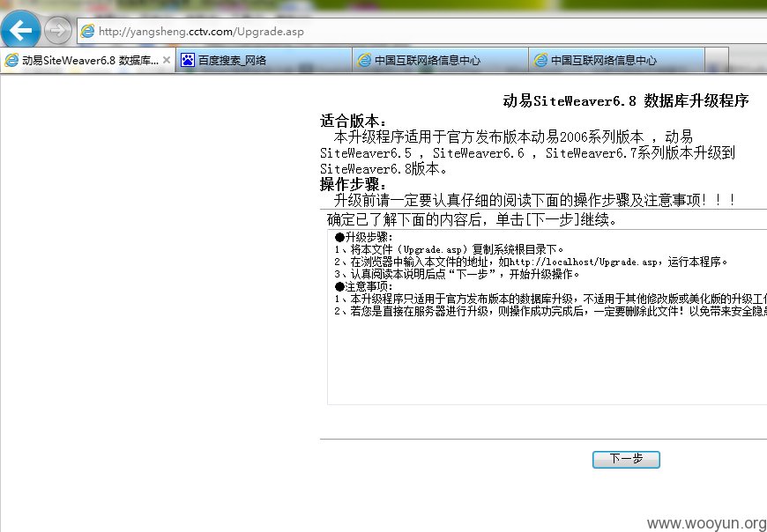Click the IE page icon in address bar

point(87,31)
